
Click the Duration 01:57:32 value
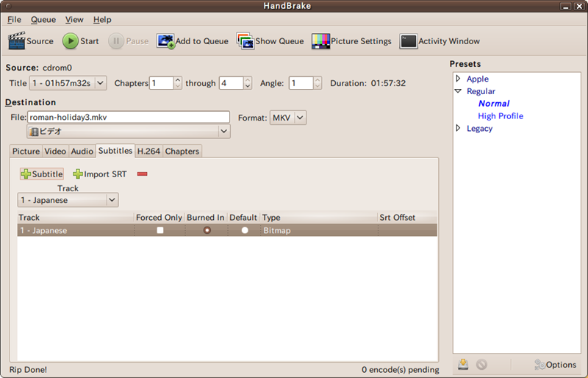click(x=388, y=83)
